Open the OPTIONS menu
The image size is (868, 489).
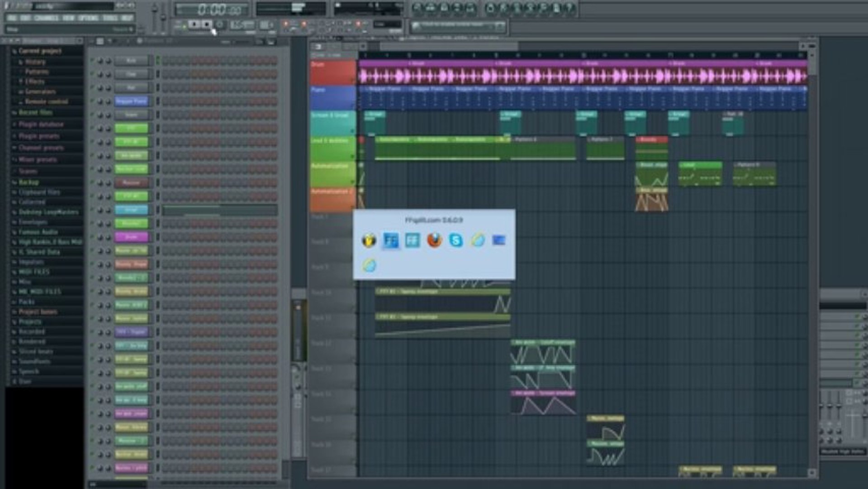pyautogui.click(x=88, y=18)
